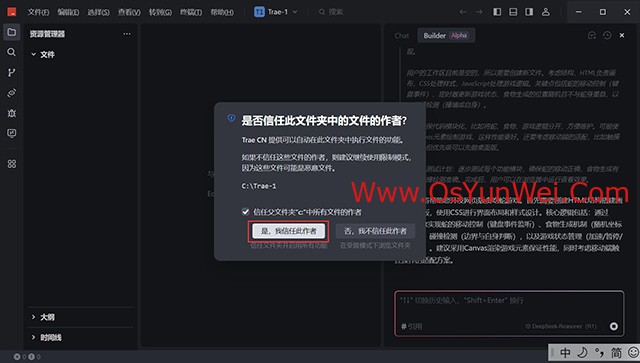The width and height of the screenshot is (640, 363).
Task: Click the 资源管理器 panel title
Action: click(x=47, y=34)
